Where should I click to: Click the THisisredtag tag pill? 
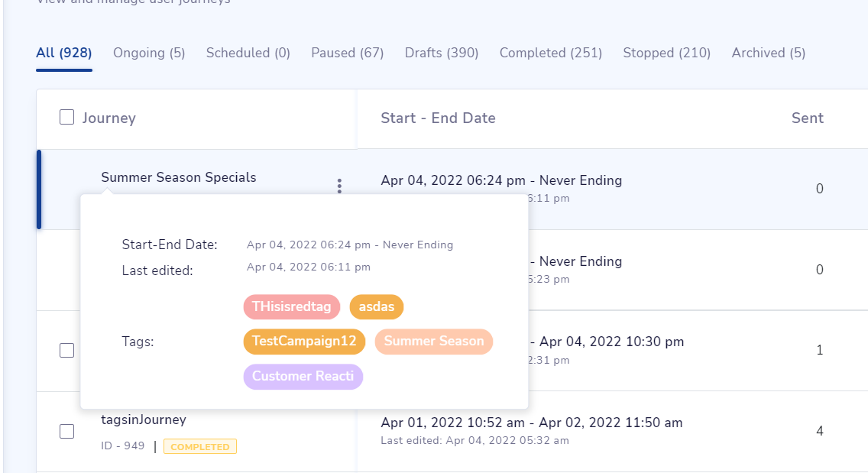[x=292, y=307]
